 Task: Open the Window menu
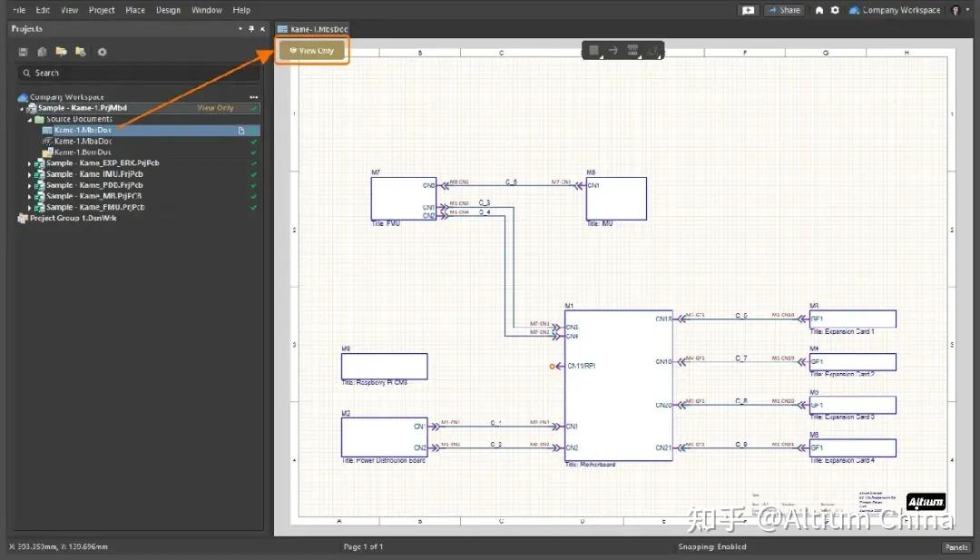click(207, 10)
